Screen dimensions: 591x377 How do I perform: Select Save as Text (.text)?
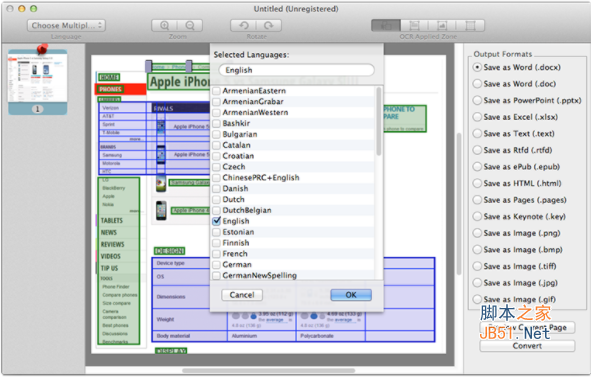click(x=477, y=134)
